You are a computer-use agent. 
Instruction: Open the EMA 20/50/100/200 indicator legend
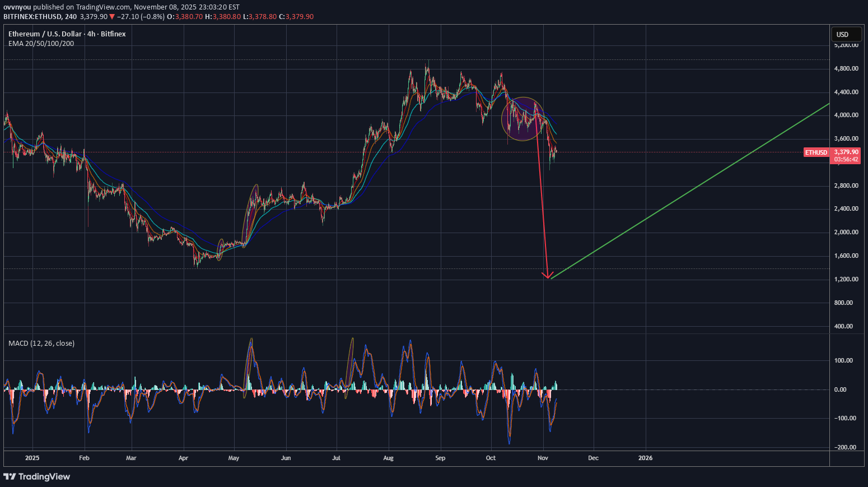(41, 44)
